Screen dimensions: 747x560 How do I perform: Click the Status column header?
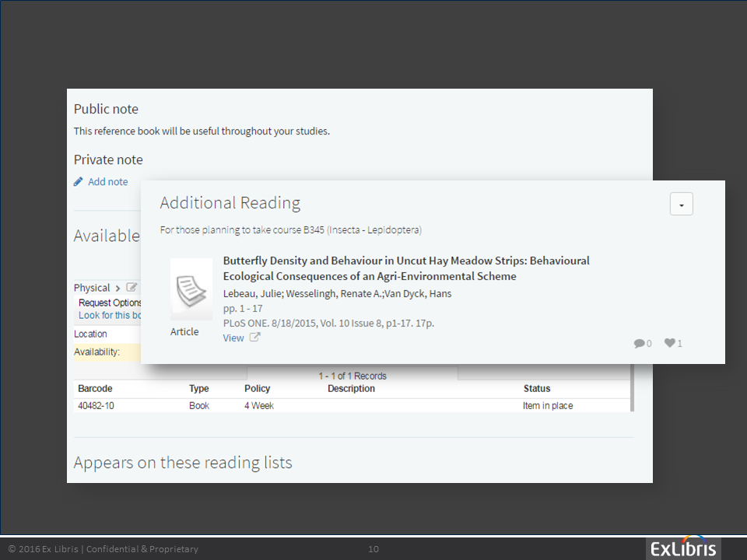click(537, 389)
